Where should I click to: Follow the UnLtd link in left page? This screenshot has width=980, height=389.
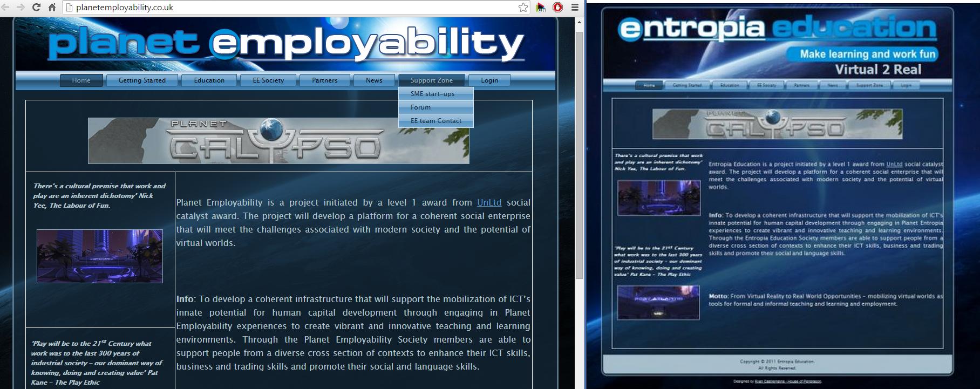coord(489,203)
